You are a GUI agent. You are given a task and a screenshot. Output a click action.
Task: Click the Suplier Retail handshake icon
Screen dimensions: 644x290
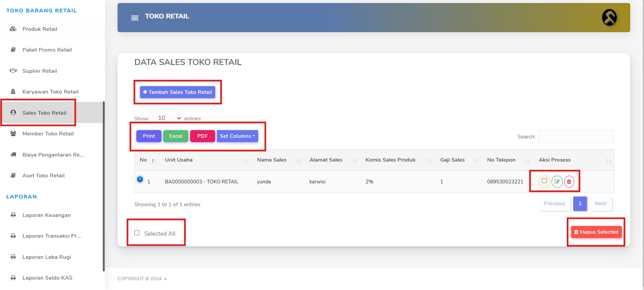(x=13, y=71)
